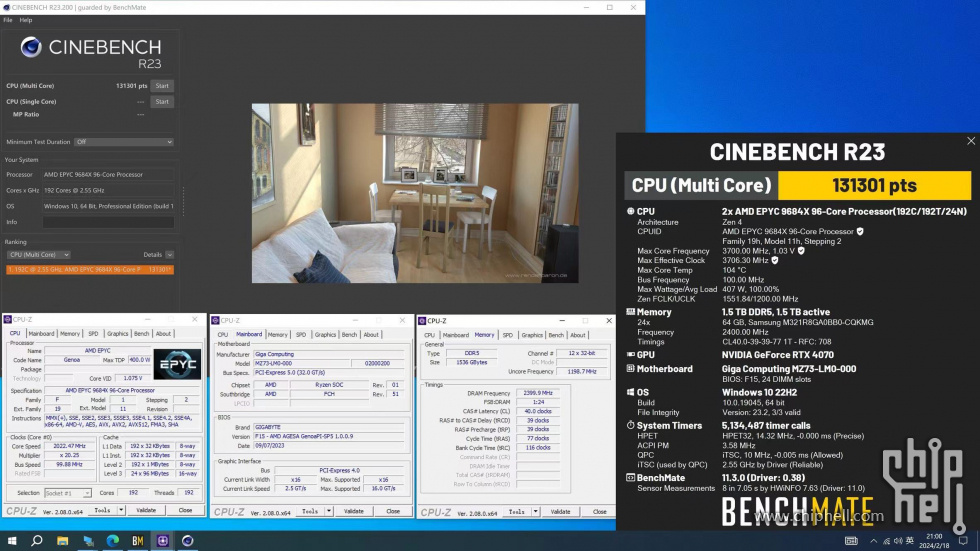
Task: Select Graphics tab in CPU-Z Memory window
Action: tap(532, 335)
